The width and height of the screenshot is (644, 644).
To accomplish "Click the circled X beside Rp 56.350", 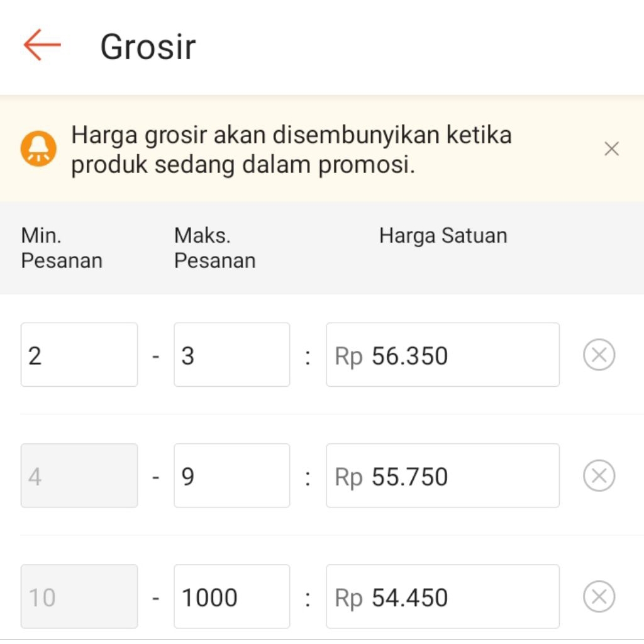I will 598,354.
